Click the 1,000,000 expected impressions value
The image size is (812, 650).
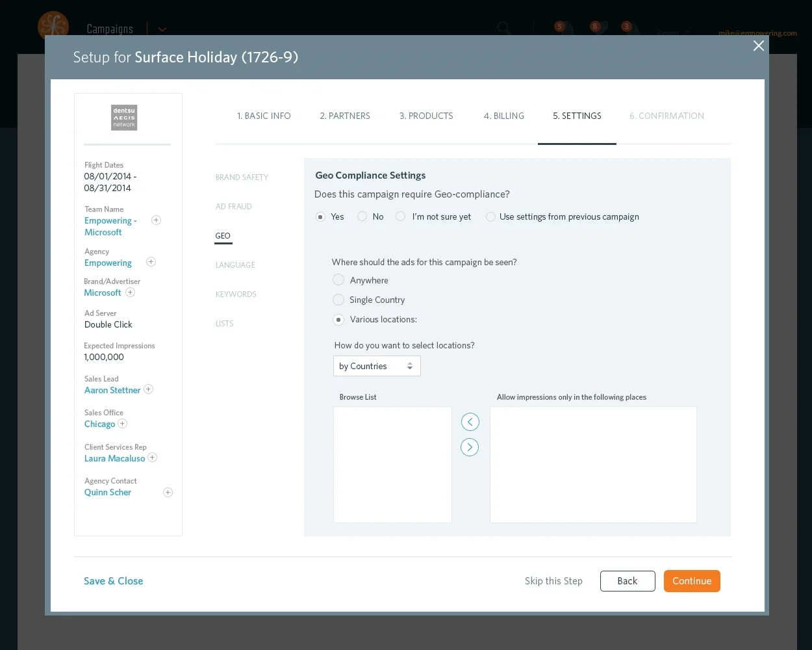(x=104, y=357)
